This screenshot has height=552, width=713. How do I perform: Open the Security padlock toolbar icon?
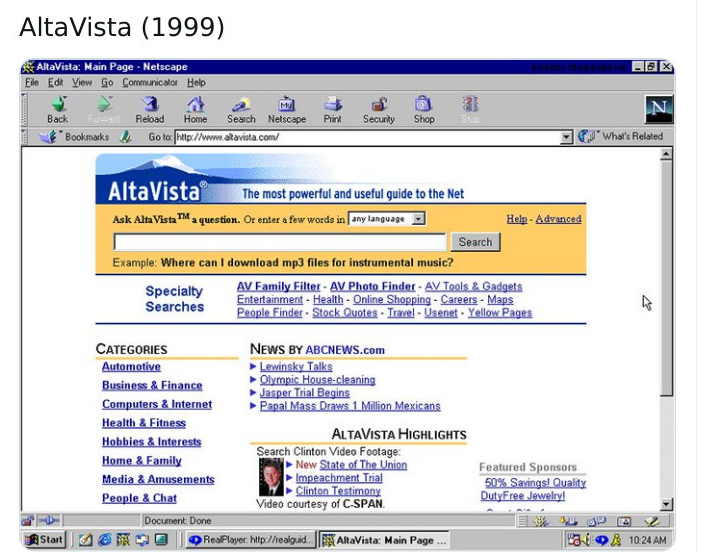click(379, 104)
